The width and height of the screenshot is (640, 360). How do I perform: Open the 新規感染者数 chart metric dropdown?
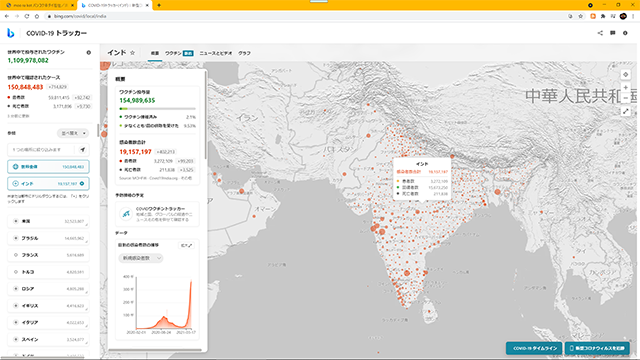(x=140, y=258)
